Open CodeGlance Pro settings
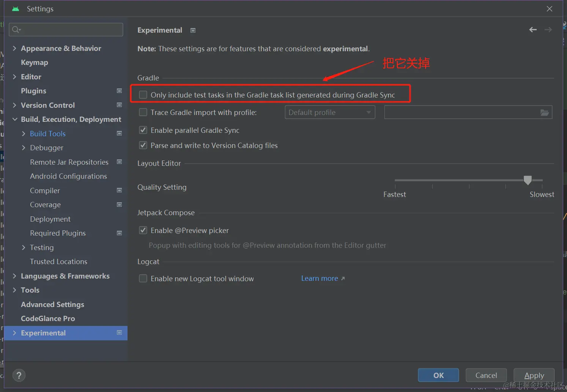 point(48,319)
